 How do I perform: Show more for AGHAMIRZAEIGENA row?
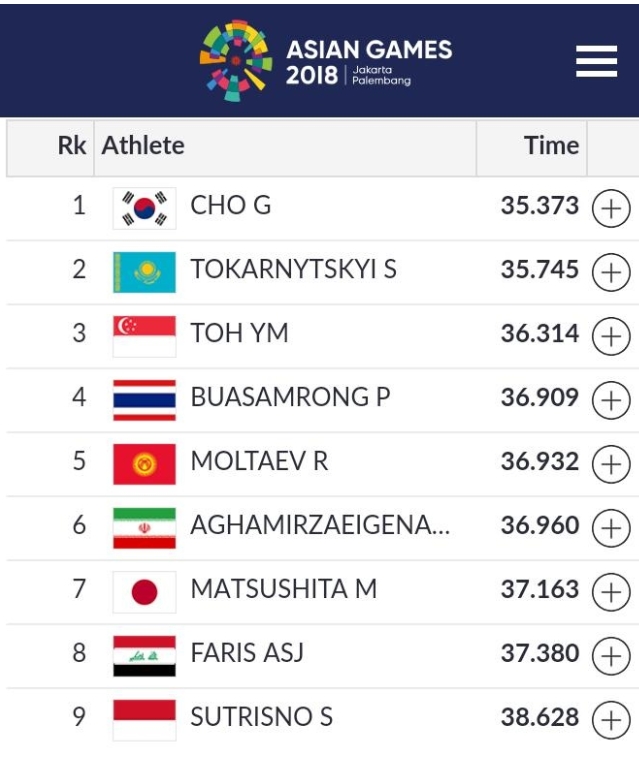pyautogui.click(x=611, y=528)
